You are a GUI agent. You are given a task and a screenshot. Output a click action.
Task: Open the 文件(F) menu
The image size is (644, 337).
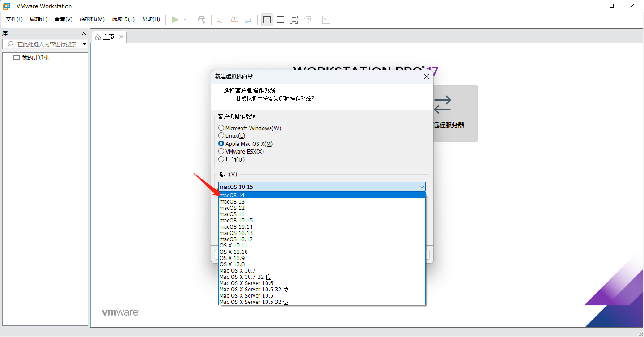[x=14, y=19]
